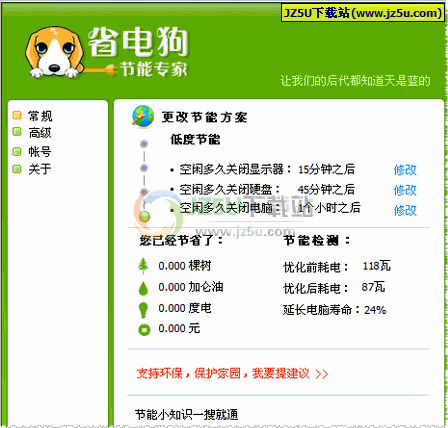The image size is (448, 428).
Task: Click the 修改 link for 关闭电脑
Action: coord(405,210)
